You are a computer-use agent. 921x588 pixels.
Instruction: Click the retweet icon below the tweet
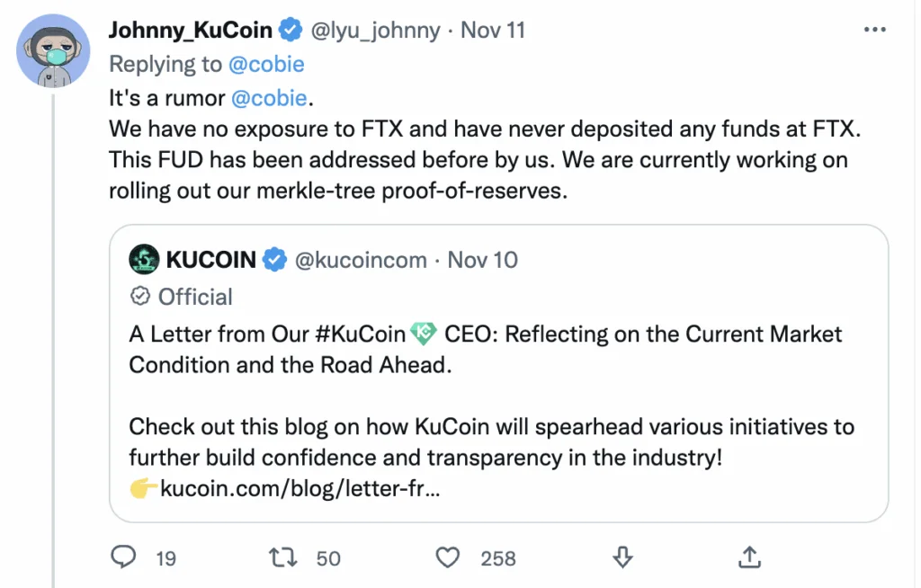(x=282, y=557)
